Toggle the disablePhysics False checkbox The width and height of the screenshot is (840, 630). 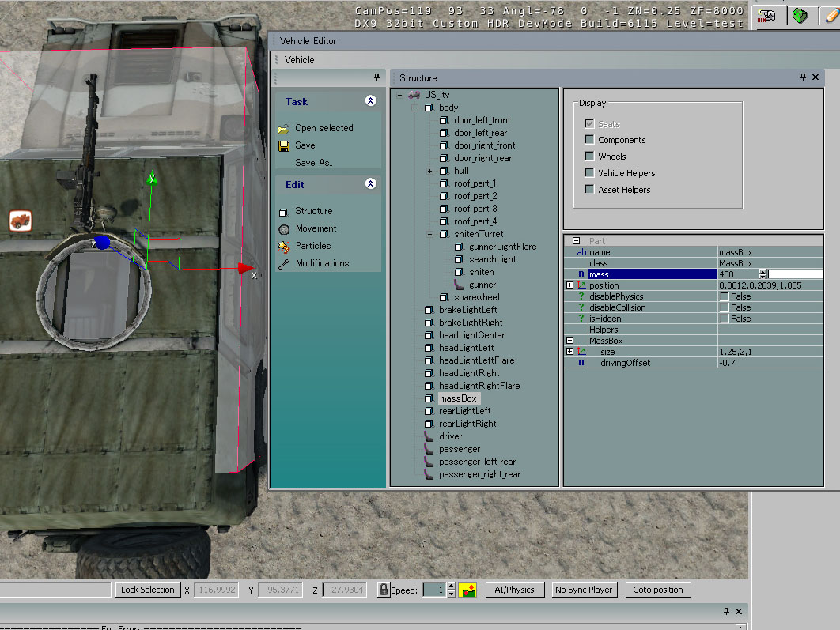(725, 296)
